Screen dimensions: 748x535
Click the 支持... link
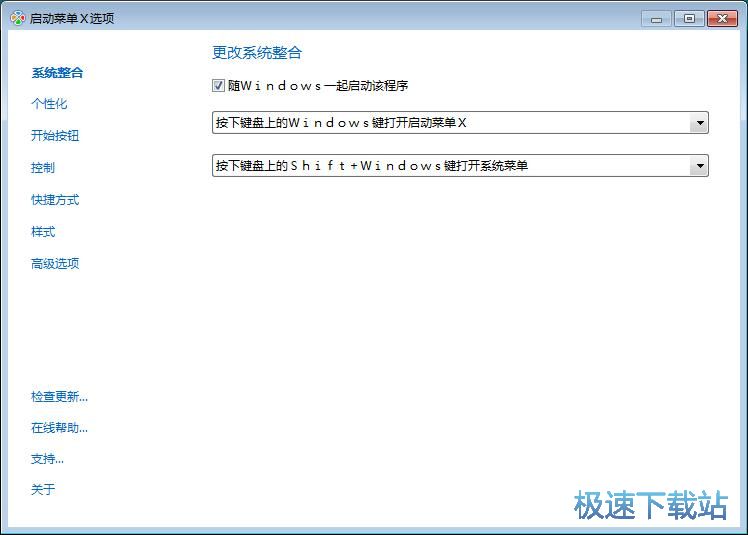coord(47,459)
